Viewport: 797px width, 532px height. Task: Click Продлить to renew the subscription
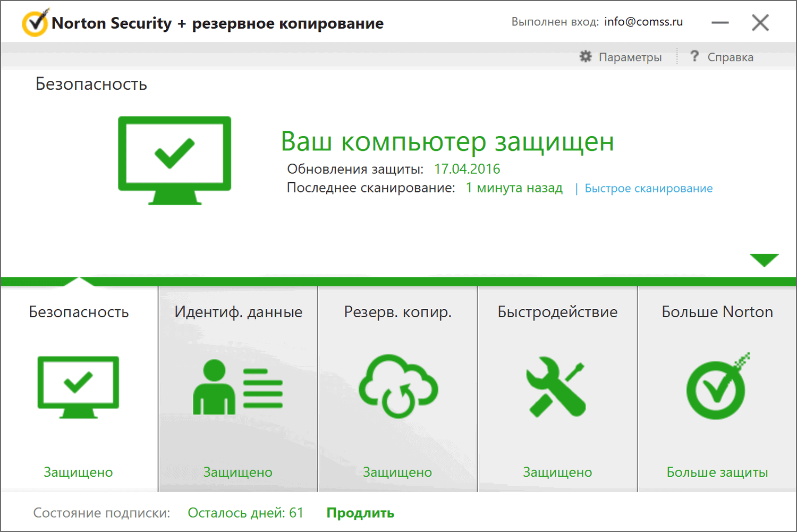click(x=360, y=513)
